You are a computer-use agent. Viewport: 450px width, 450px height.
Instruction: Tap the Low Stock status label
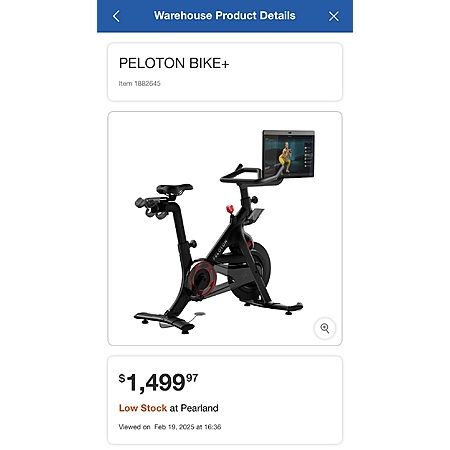[x=143, y=408]
